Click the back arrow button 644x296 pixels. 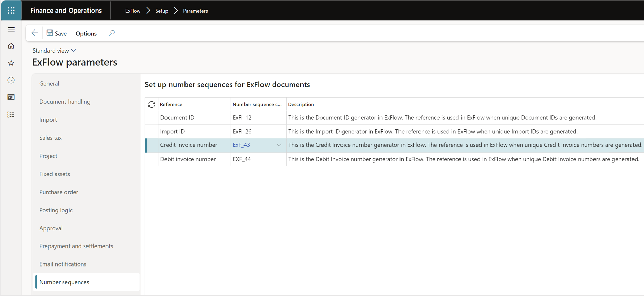tap(35, 33)
